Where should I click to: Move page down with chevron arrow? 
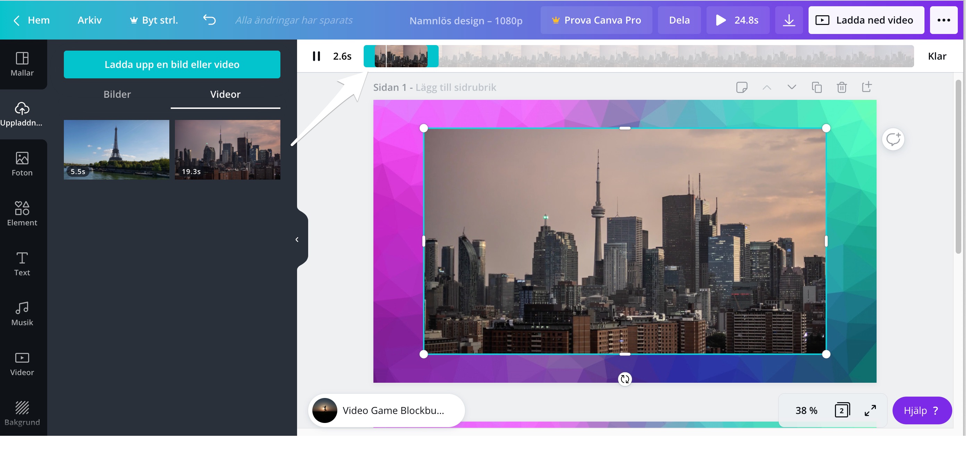pos(791,87)
